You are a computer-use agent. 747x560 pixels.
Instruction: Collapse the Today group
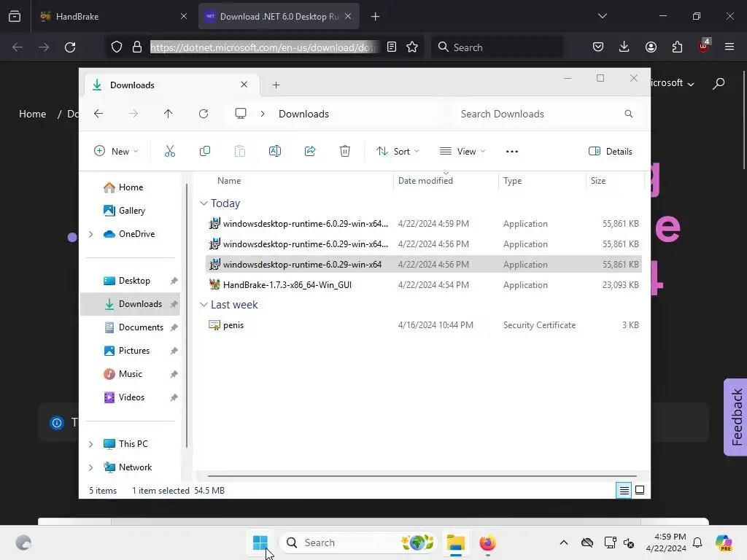tap(204, 203)
